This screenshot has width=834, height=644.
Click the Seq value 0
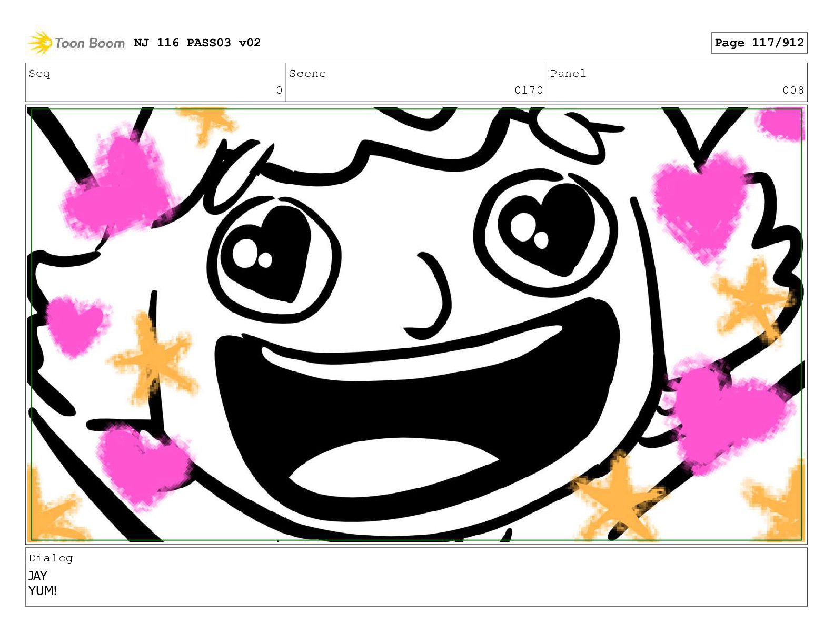click(x=279, y=90)
